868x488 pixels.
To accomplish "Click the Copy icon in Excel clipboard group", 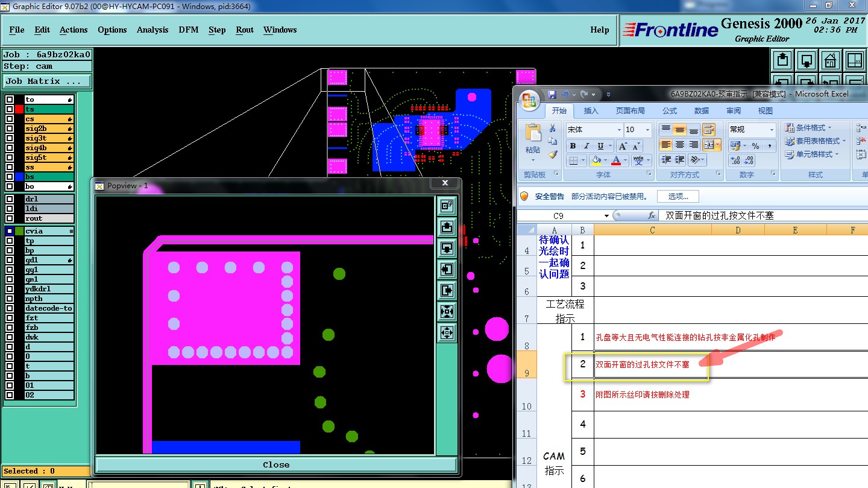I will click(x=552, y=141).
